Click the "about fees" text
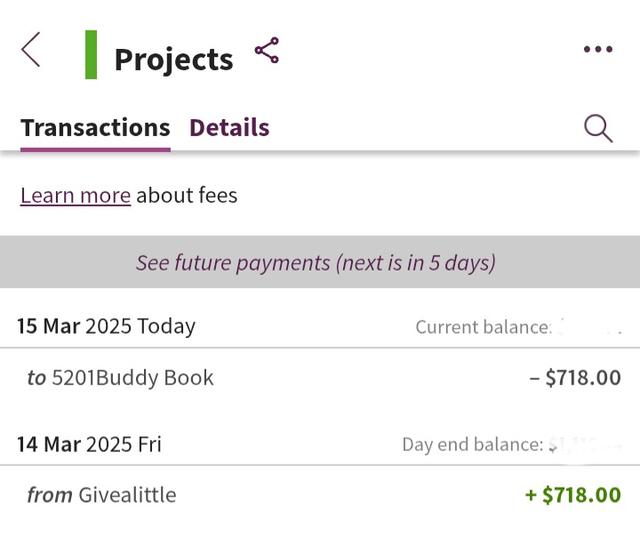The height and width of the screenshot is (540, 640). tap(187, 195)
